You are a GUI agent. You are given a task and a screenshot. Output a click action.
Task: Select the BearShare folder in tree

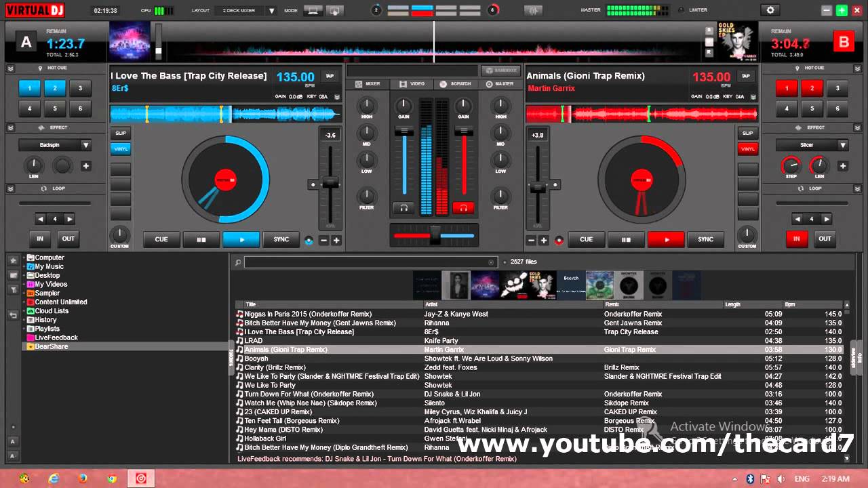[52, 346]
